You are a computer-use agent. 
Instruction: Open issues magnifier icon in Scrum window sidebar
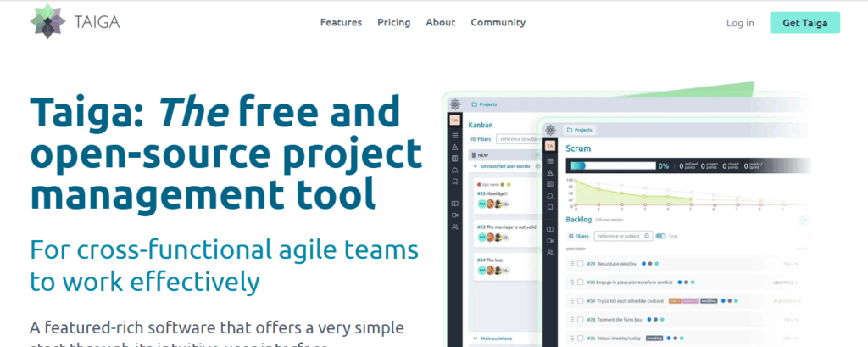549,196
